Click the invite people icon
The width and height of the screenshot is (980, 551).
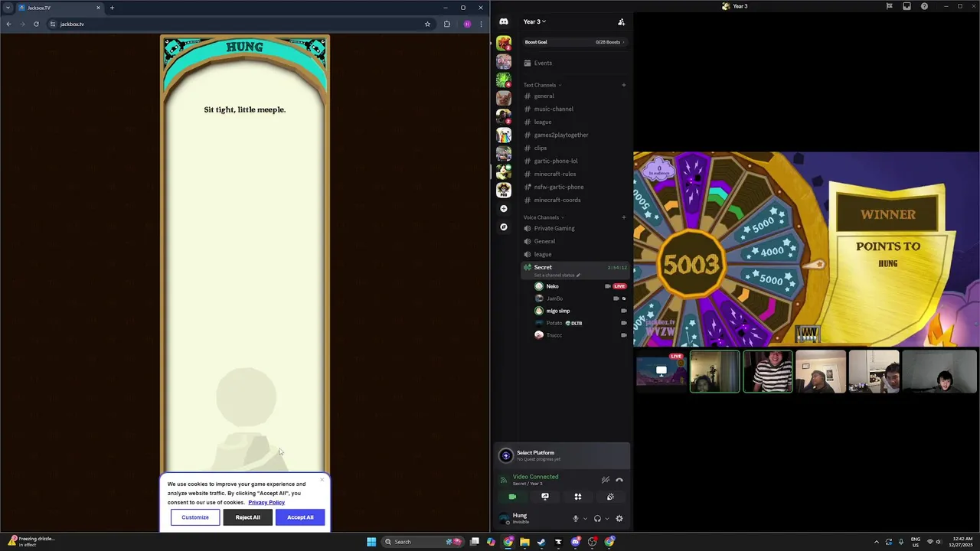click(x=622, y=21)
